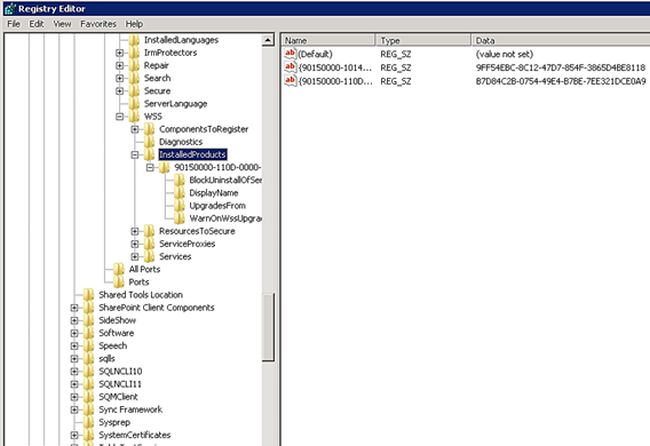This screenshot has width=650, height=446.
Task: Select the Ports key label
Action: (138, 282)
